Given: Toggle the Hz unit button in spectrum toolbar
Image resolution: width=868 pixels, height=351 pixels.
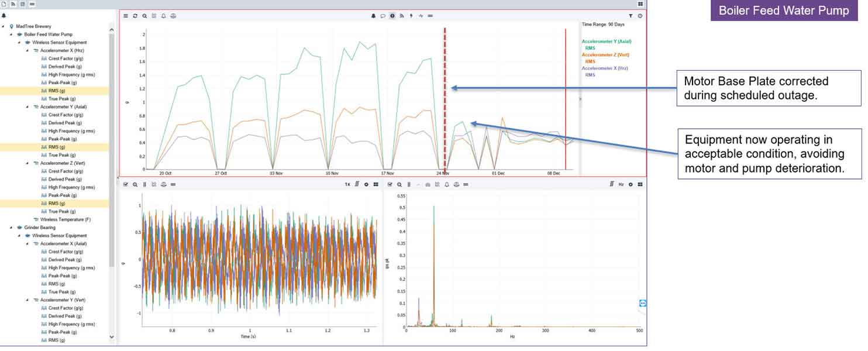Looking at the screenshot, I should [x=621, y=184].
